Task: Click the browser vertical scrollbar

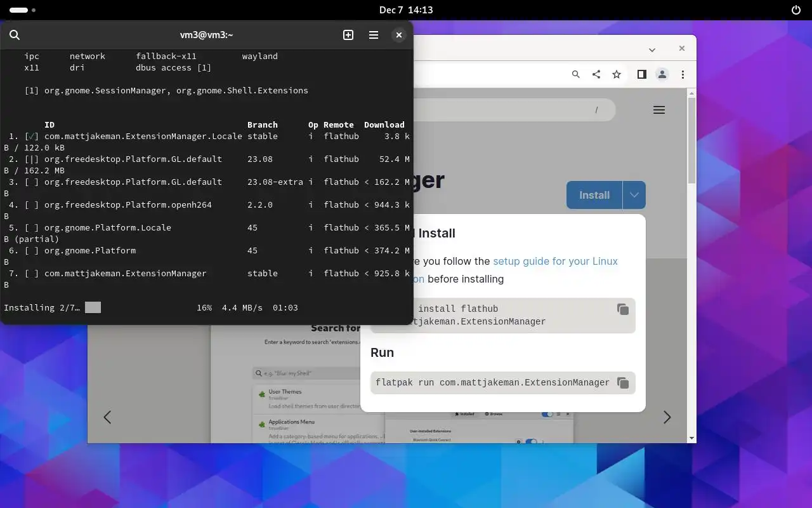Action: [x=692, y=140]
